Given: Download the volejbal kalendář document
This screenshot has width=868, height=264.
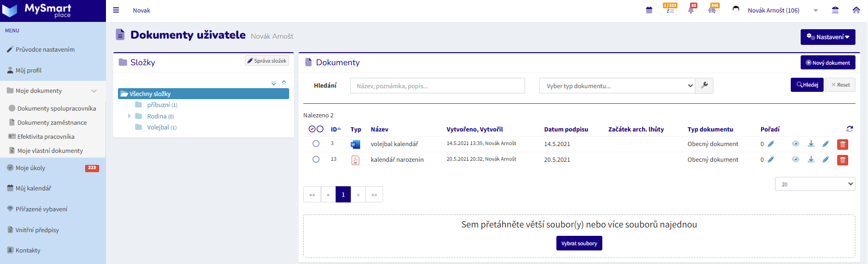Looking at the screenshot, I should point(811,144).
